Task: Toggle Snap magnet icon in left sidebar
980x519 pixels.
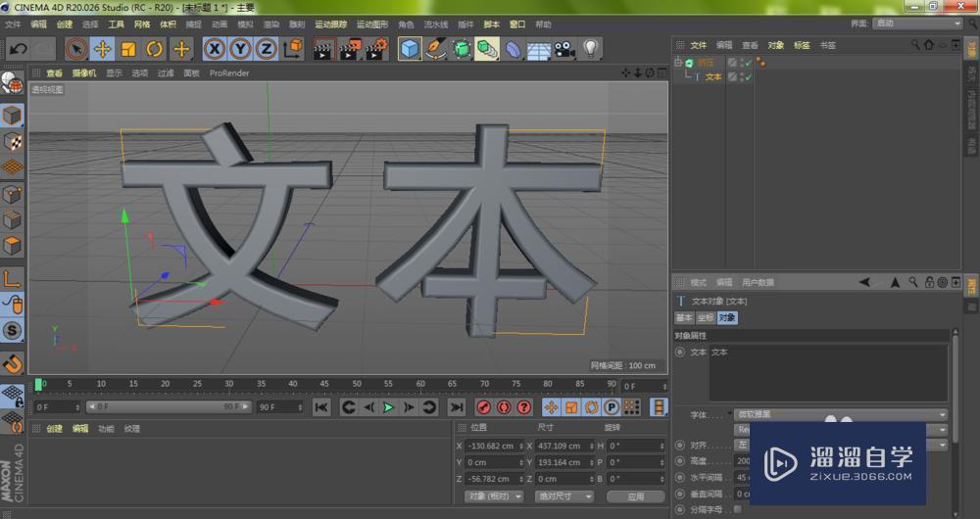Action: coord(13,363)
